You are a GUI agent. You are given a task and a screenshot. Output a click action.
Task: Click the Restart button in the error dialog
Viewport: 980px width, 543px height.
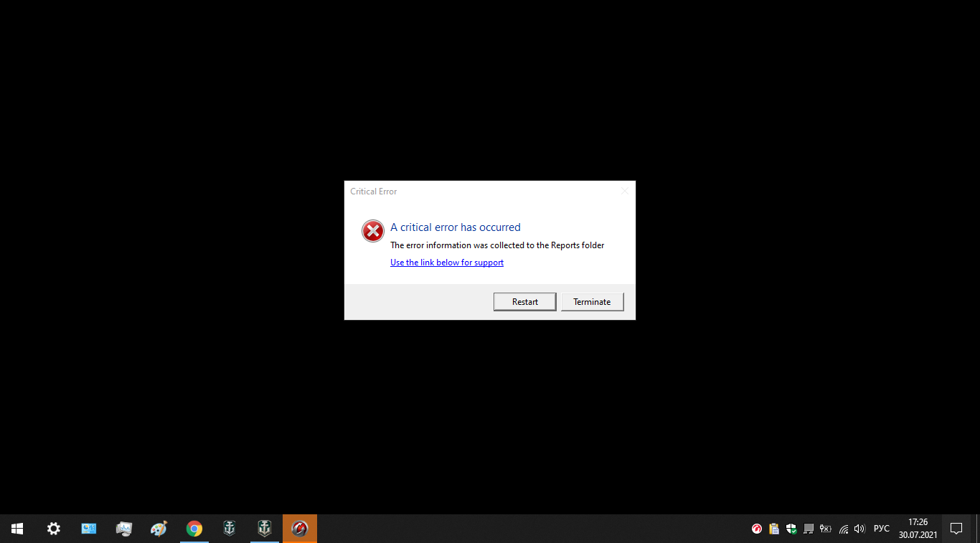524,302
